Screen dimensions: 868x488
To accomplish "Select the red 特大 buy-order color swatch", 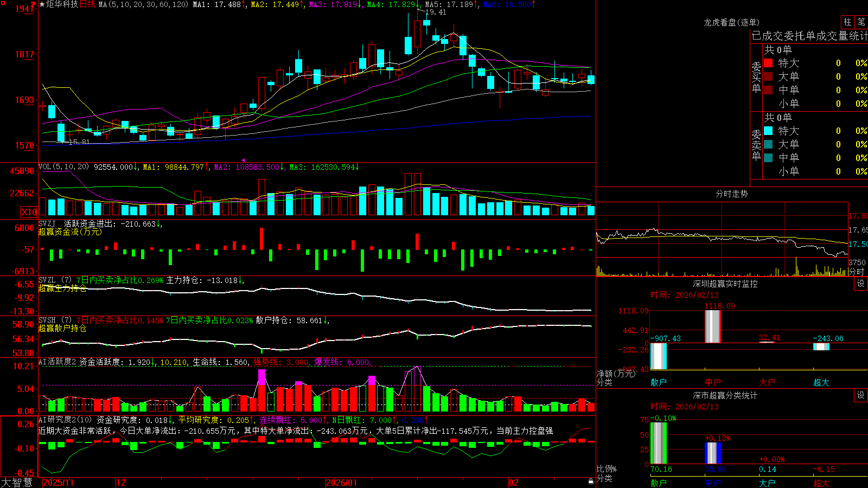I will coord(768,63).
